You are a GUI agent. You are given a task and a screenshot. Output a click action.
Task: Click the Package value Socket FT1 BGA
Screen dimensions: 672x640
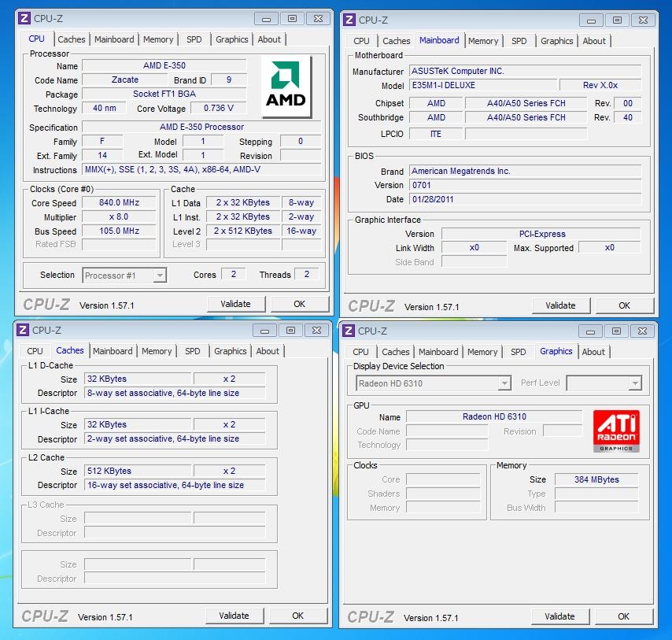[x=164, y=94]
